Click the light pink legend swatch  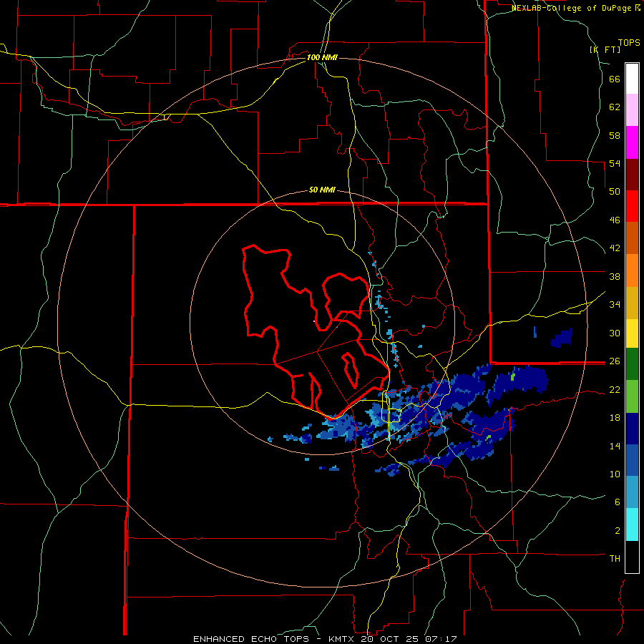pos(632,110)
